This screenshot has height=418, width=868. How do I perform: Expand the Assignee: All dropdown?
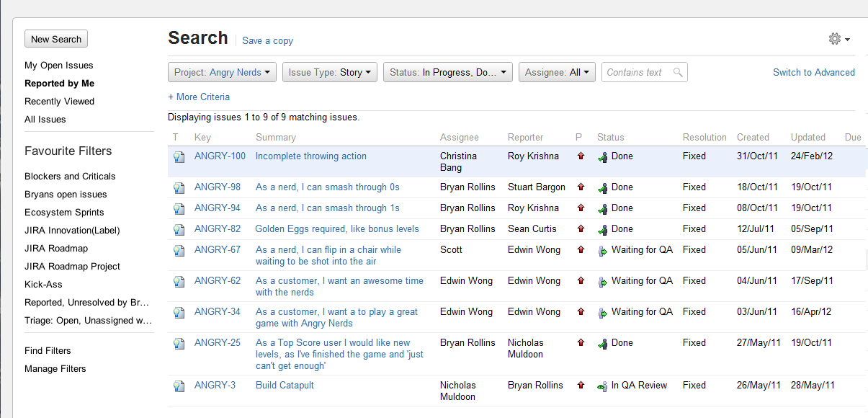pos(557,72)
